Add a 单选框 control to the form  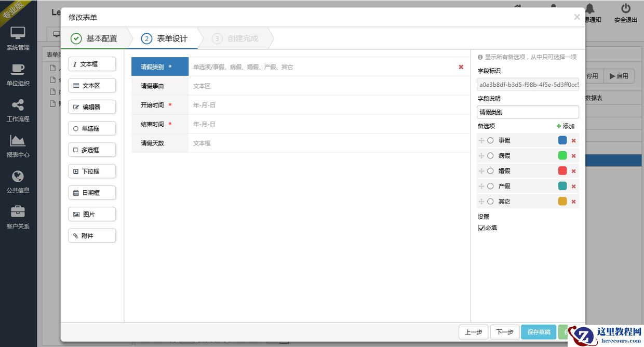click(92, 128)
